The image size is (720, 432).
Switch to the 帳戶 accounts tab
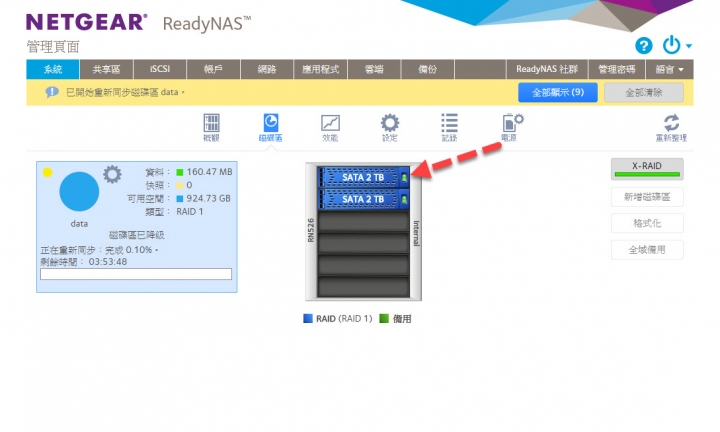pos(214,69)
